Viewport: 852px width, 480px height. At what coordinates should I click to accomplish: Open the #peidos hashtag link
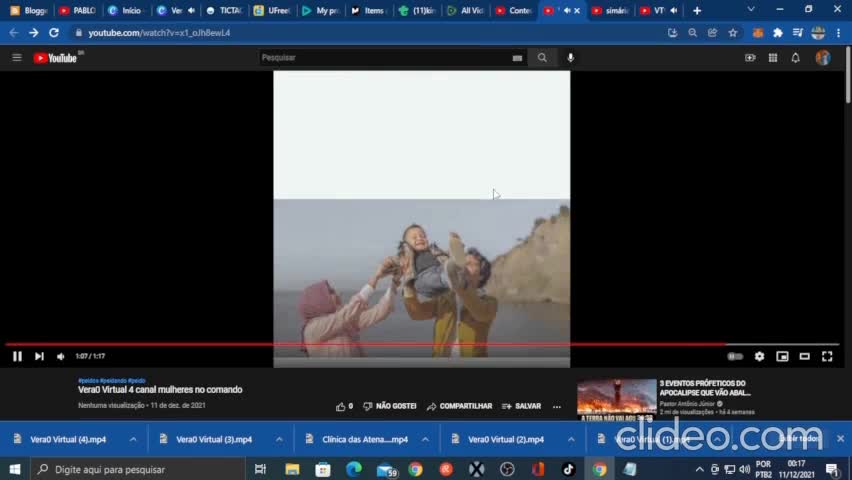click(88, 381)
